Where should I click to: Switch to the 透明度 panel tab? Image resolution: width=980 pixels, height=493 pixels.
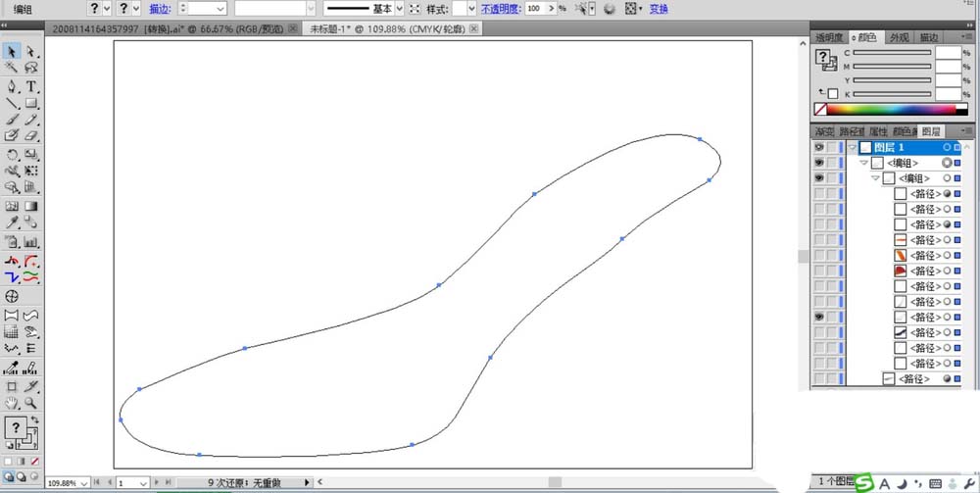[x=830, y=37]
